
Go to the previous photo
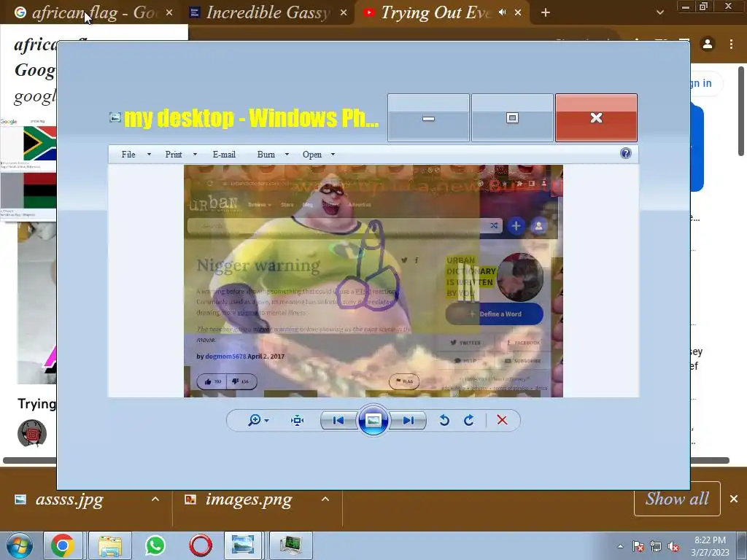[x=338, y=421]
